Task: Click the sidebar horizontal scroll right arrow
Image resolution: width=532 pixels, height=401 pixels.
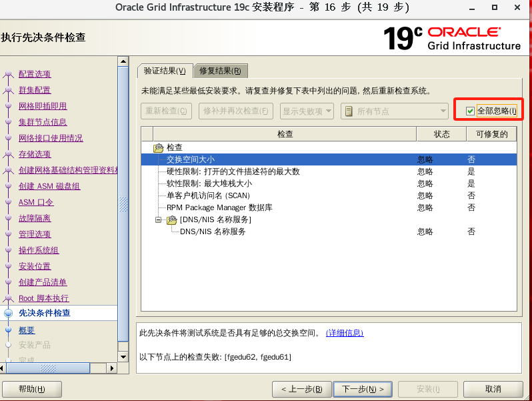Action: point(111,368)
